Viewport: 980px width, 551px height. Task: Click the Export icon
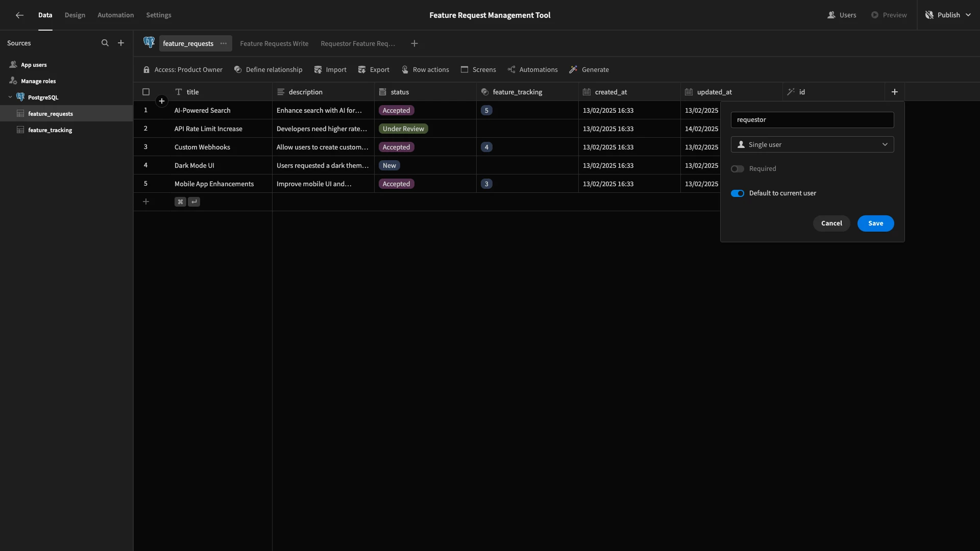point(362,70)
